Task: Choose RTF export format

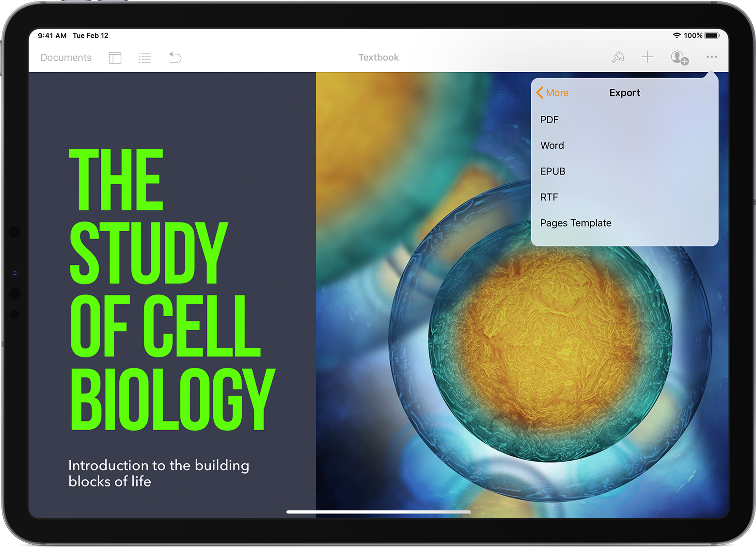Action: (624, 197)
